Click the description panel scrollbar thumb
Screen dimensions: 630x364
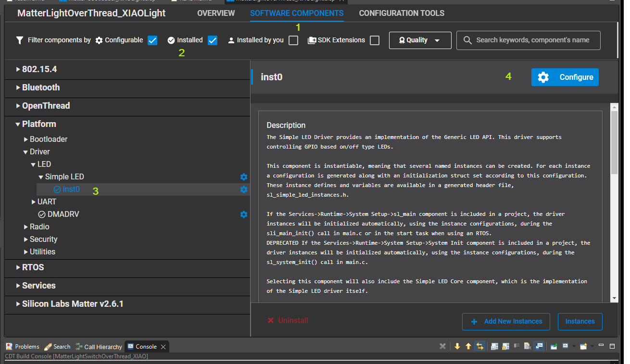click(x=614, y=142)
